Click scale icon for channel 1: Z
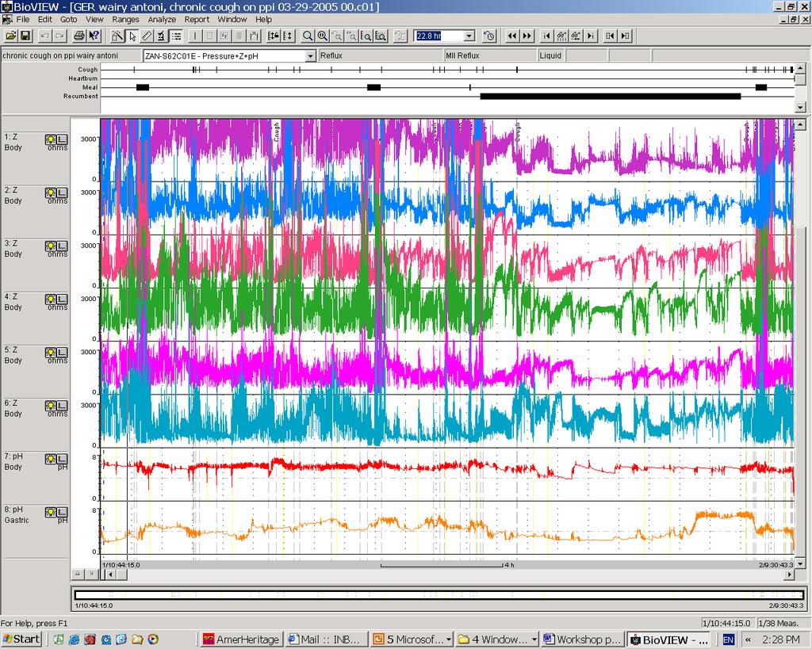Viewport: 812px width, 649px height. point(62,139)
